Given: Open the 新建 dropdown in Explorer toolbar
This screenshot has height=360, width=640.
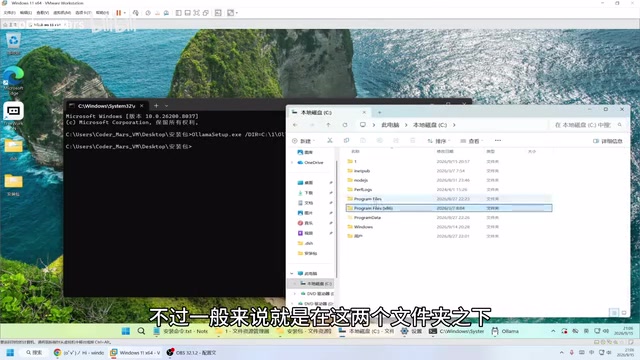Looking at the screenshot, I should [304, 141].
